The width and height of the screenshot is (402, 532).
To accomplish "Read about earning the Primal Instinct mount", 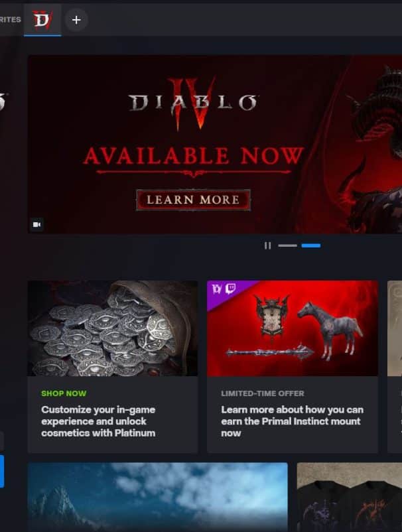I will point(292,421).
